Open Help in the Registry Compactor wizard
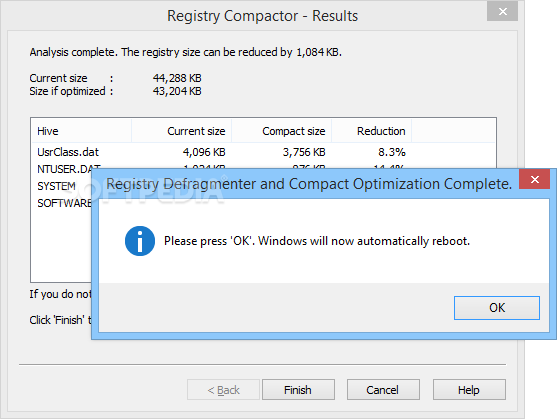The height and width of the screenshot is (419, 557). (469, 390)
